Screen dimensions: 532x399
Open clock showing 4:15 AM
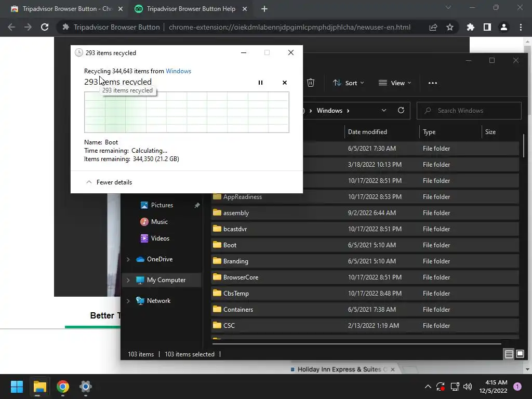click(x=493, y=387)
